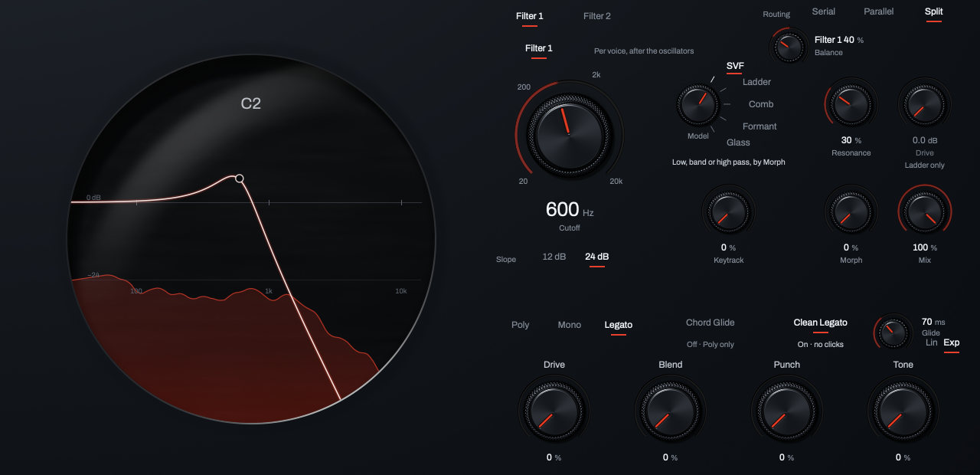
Task: Choose the SVF filter model
Action: (x=735, y=66)
